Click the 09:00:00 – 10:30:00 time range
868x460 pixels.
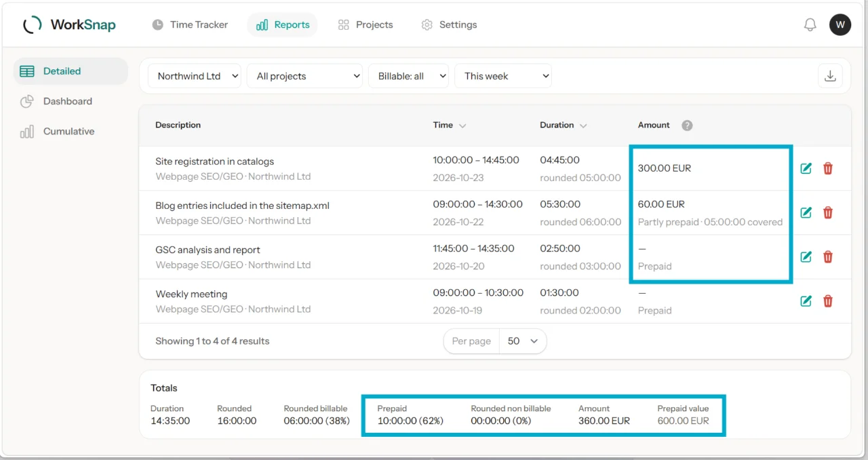[478, 293]
